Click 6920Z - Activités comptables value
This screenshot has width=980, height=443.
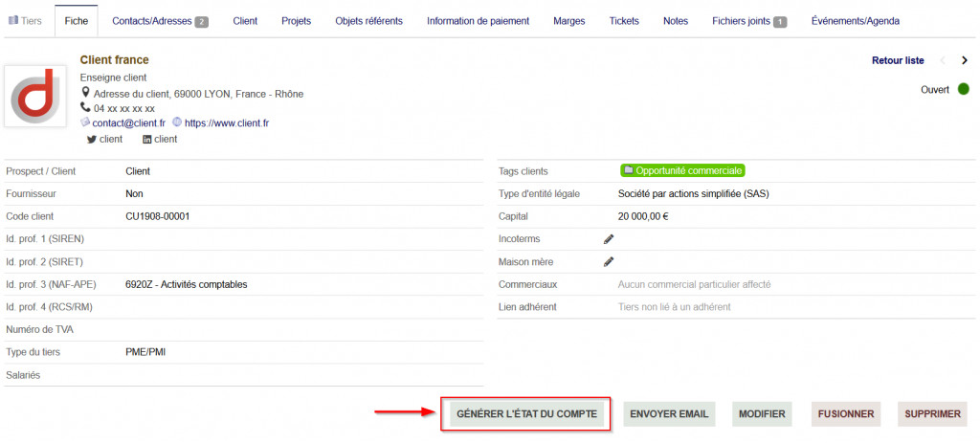(187, 284)
